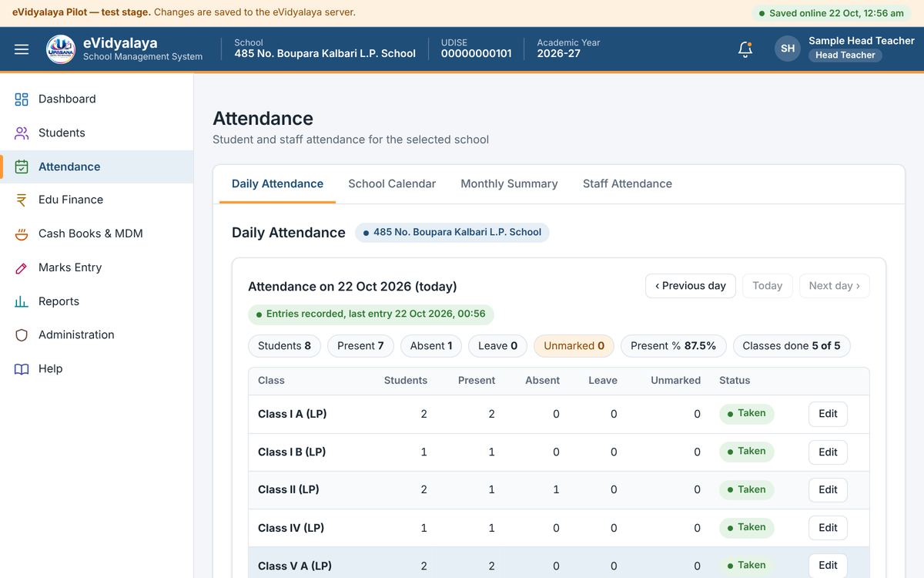Click the Cash Books & MDM bowl icon
The height and width of the screenshot is (578, 924).
(x=22, y=234)
